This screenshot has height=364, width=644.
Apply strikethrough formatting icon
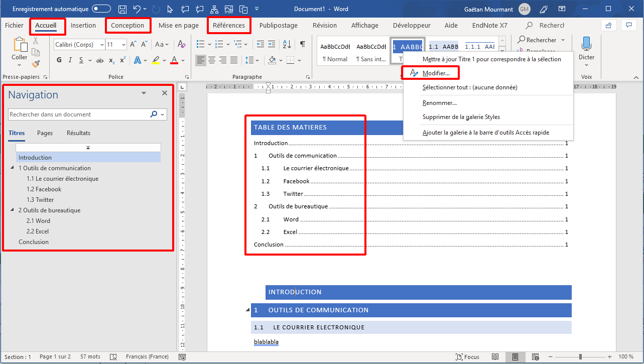tap(99, 60)
